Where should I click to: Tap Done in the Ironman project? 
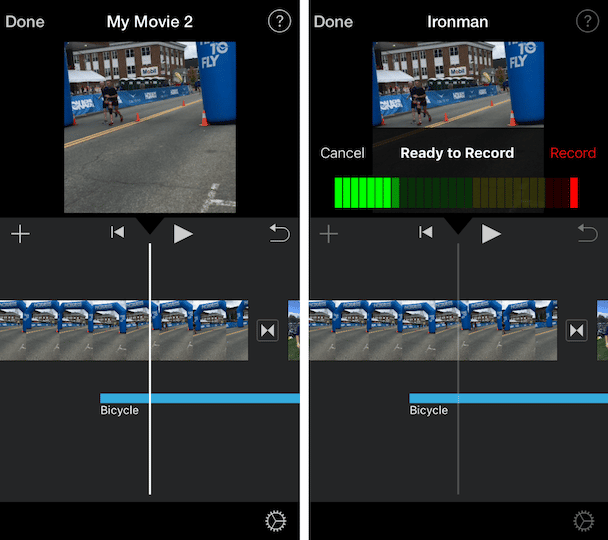tap(333, 21)
